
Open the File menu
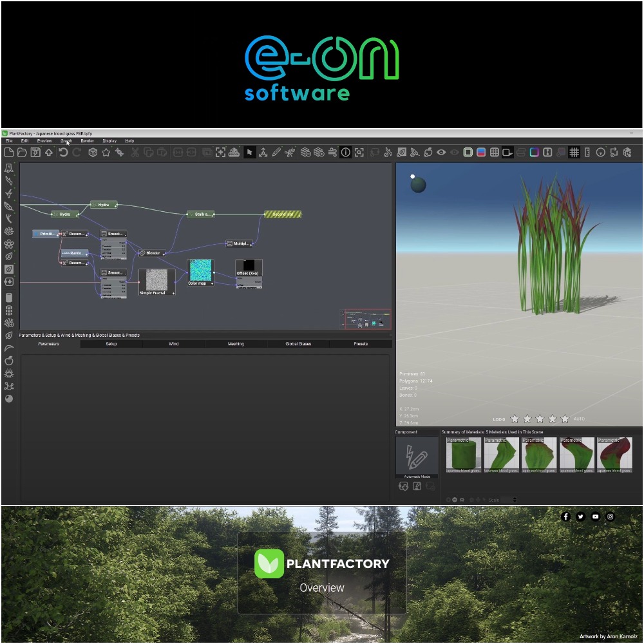(x=9, y=141)
